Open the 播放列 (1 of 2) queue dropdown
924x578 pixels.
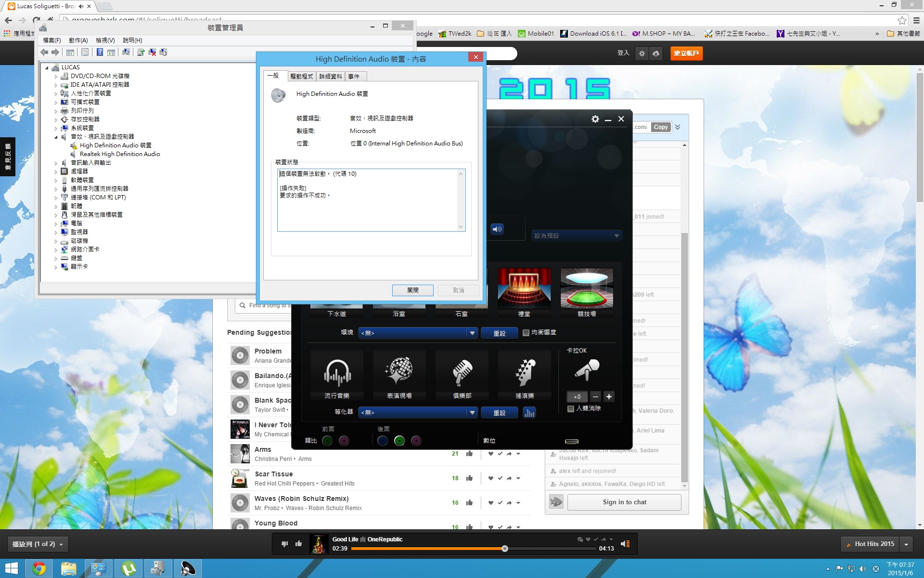(38, 544)
